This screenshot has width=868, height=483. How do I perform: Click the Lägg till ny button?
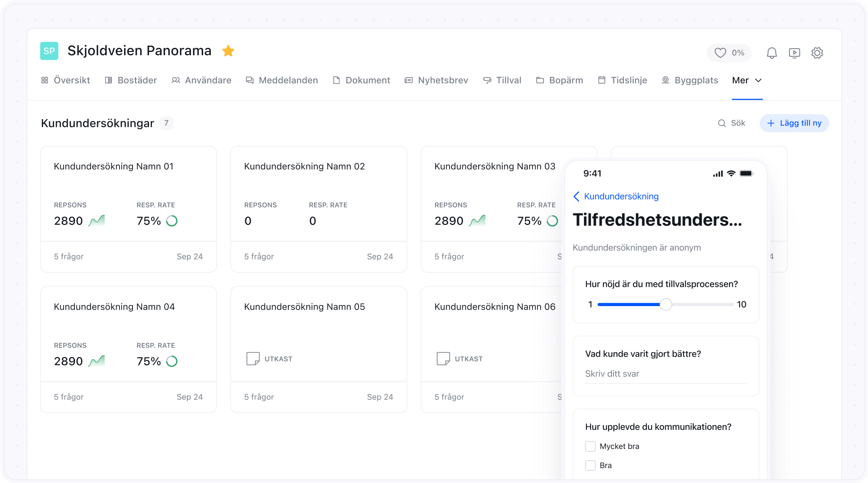(794, 123)
